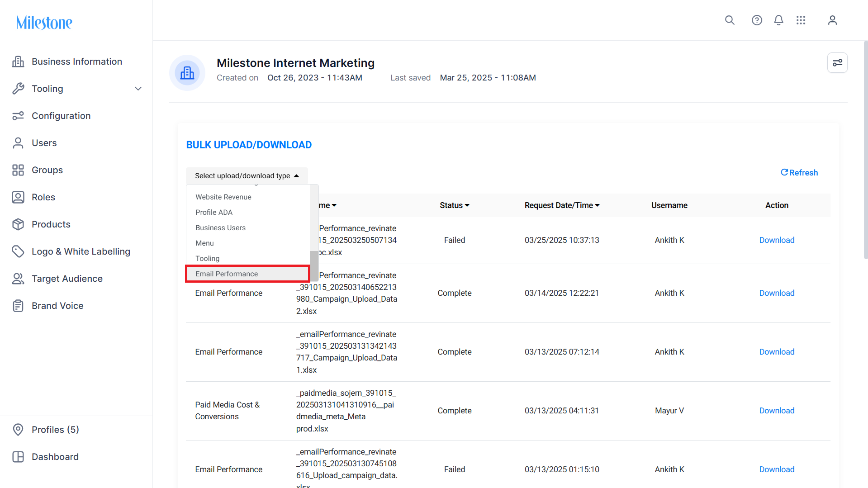Open Target Audience page

pos(67,279)
